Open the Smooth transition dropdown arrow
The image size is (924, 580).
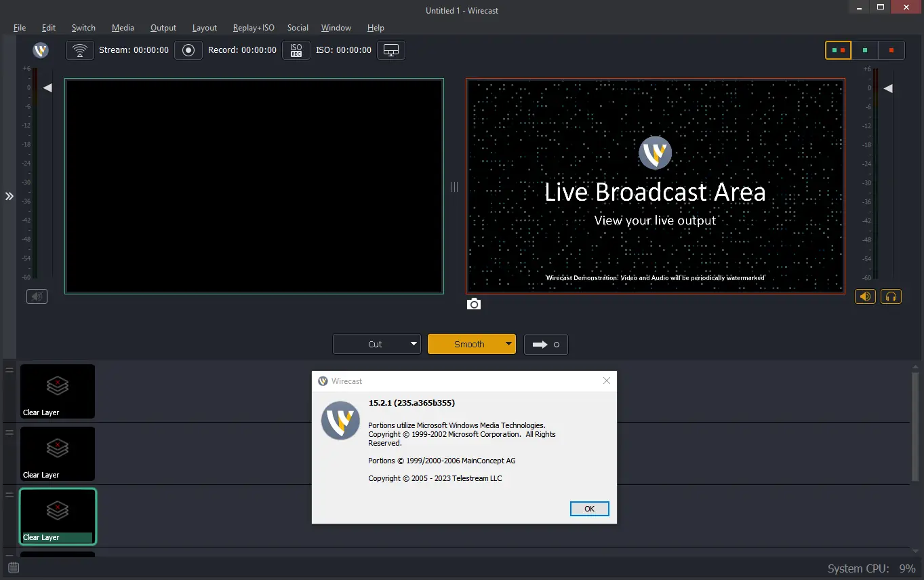point(509,344)
